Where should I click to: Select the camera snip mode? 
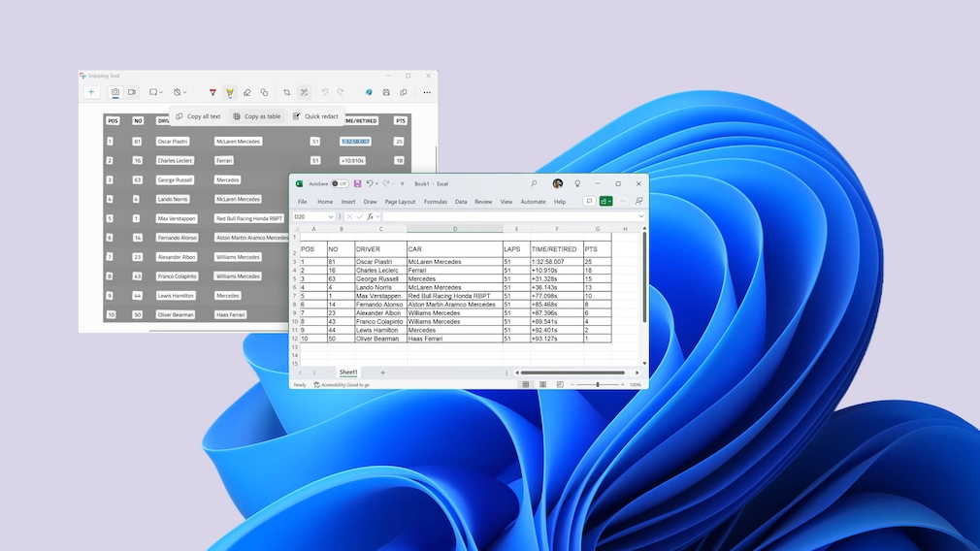pyautogui.click(x=114, y=92)
